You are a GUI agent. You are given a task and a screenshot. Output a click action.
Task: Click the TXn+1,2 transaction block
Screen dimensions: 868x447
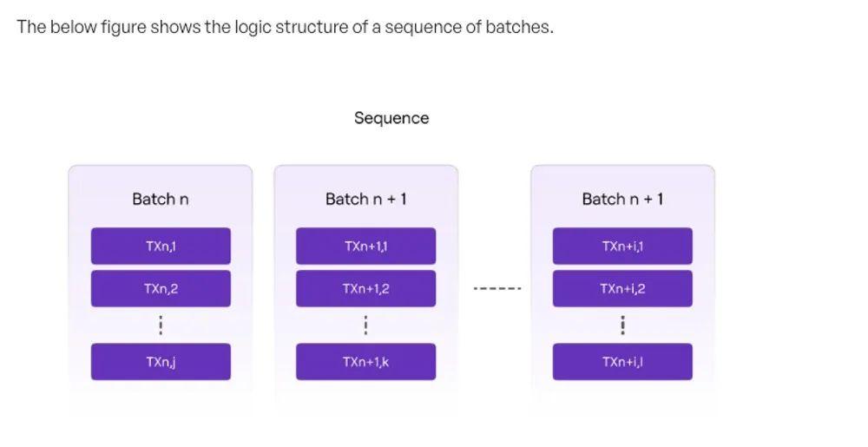(x=365, y=289)
